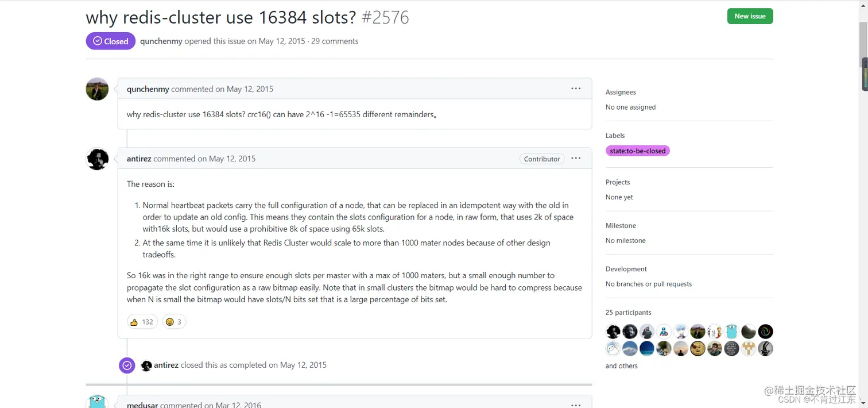Click 'None yet' under Projects
The image size is (868, 408).
pos(619,197)
